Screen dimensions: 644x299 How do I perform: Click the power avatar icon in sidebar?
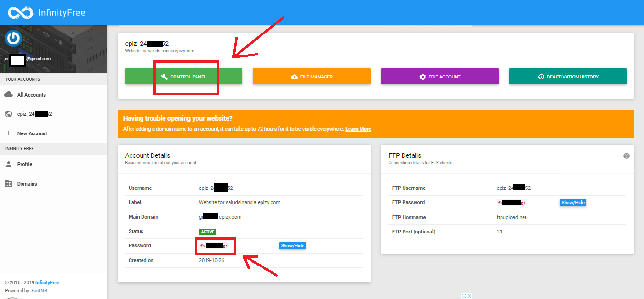coord(14,38)
